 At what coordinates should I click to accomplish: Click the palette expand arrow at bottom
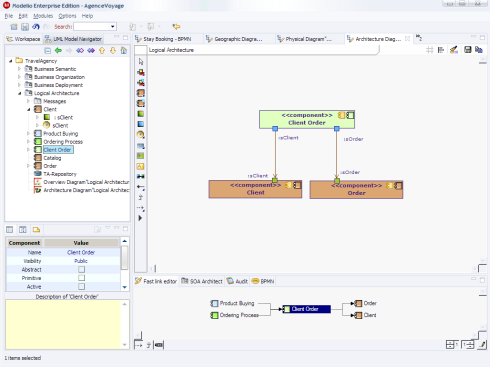(x=140, y=218)
